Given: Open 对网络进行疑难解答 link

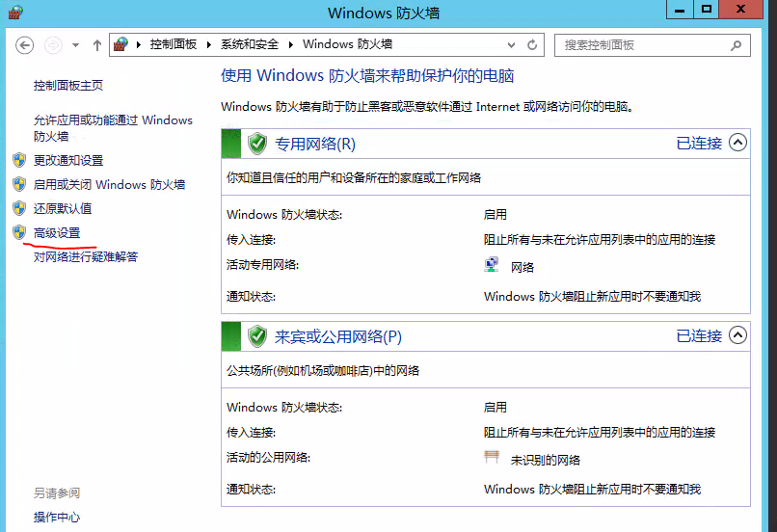Looking at the screenshot, I should (x=86, y=256).
